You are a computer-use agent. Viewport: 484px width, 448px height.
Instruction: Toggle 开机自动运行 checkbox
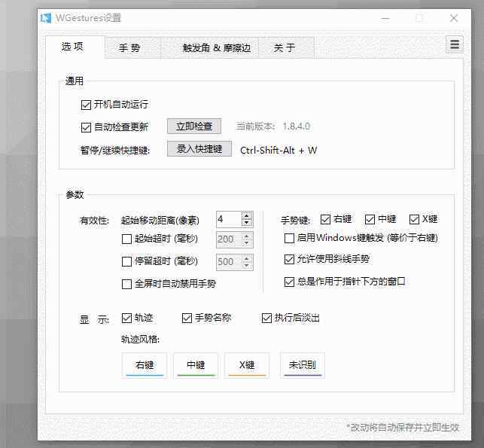tap(86, 105)
